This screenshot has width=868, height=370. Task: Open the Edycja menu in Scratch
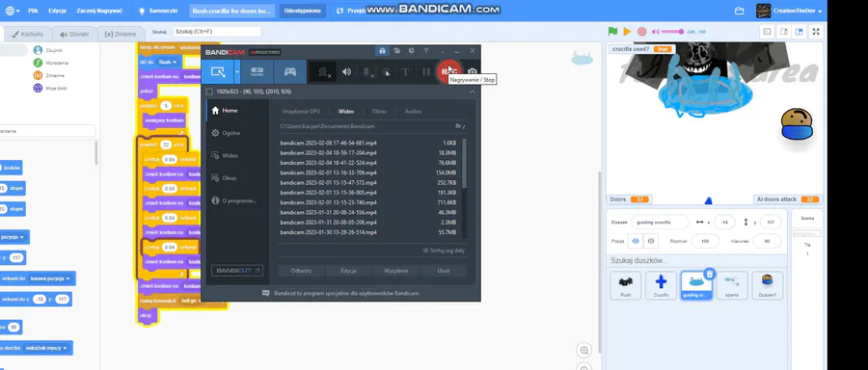click(x=57, y=11)
